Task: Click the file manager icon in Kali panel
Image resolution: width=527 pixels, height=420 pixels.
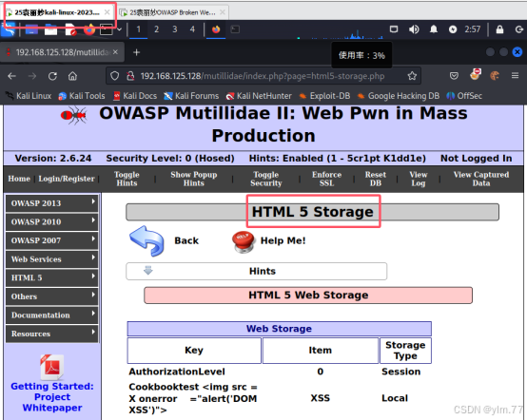Action: coord(50,29)
